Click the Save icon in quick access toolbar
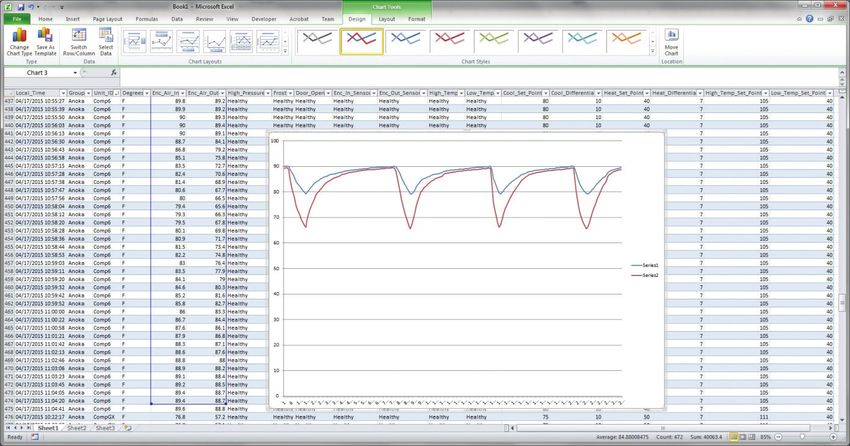 21,7
